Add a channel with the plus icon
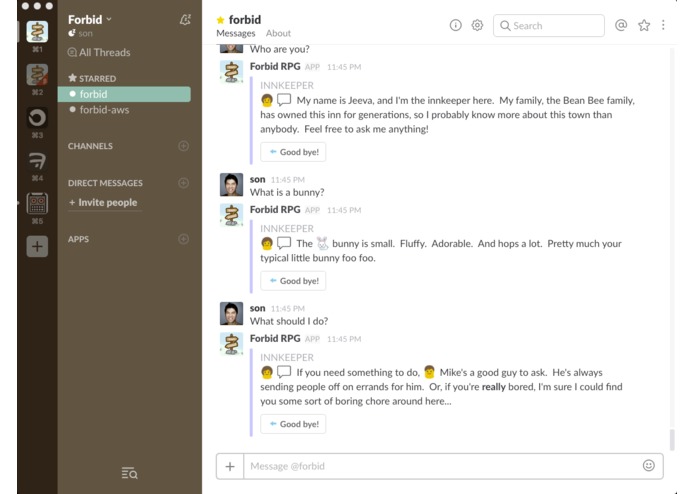 tap(184, 146)
